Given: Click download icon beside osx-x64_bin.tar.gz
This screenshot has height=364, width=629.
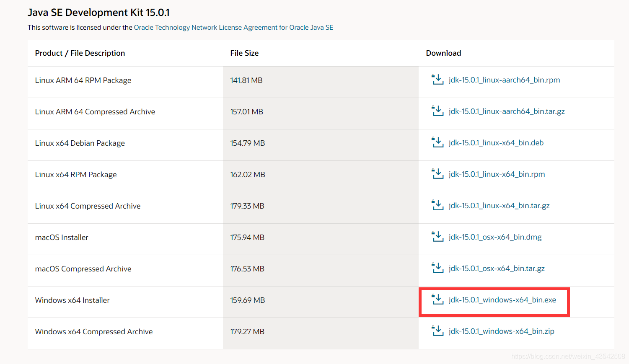Looking at the screenshot, I should [x=437, y=268].
